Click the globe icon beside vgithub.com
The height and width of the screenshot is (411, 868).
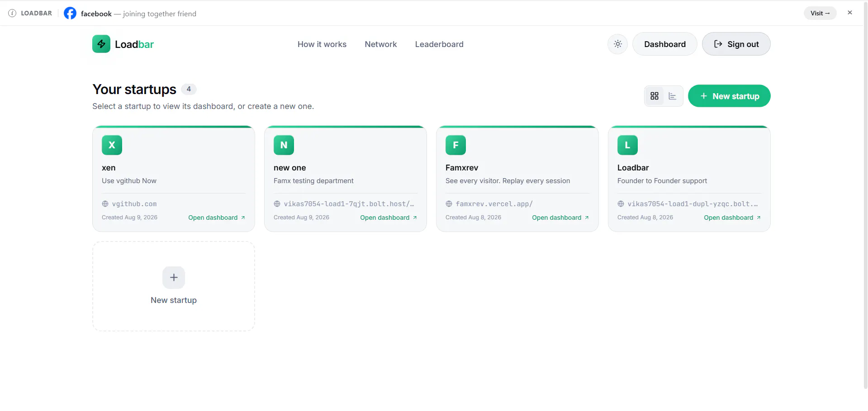click(x=105, y=204)
